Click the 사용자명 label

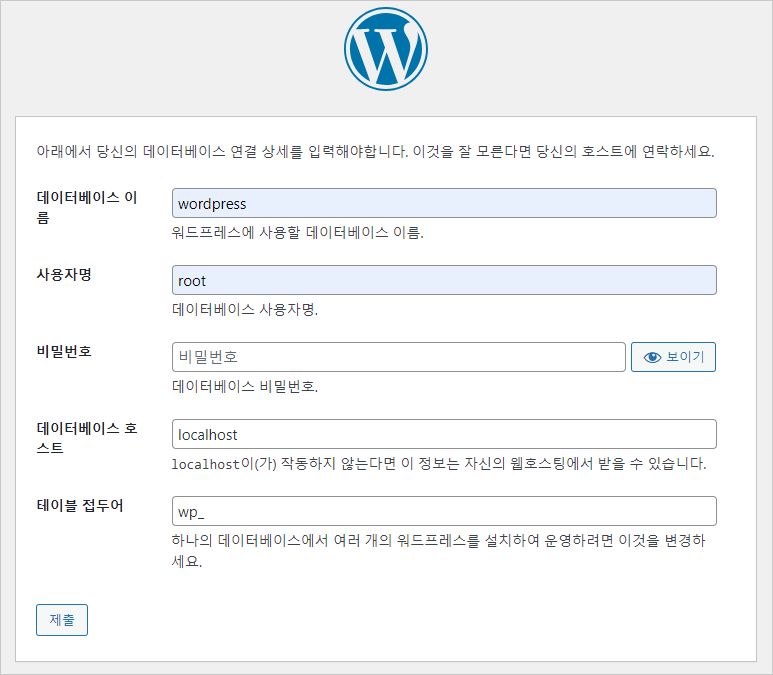point(64,274)
